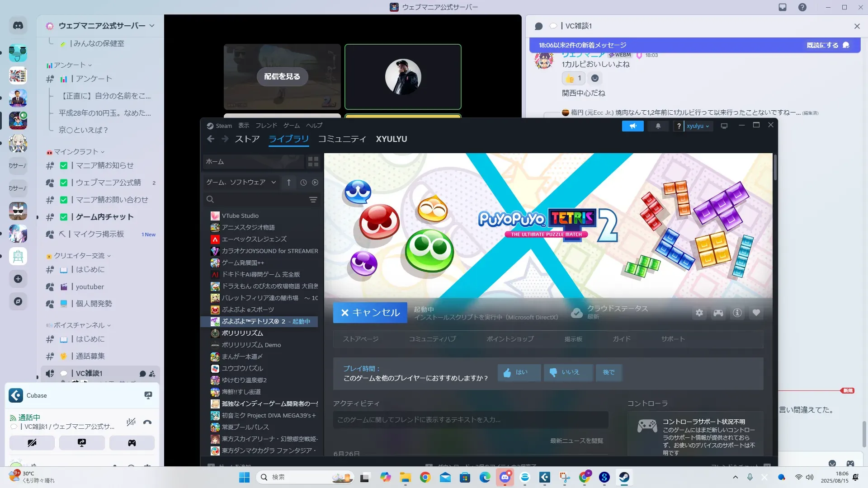This screenshot has height=488, width=868.
Task: Switch to ストア tab in Steam
Action: click(x=247, y=139)
